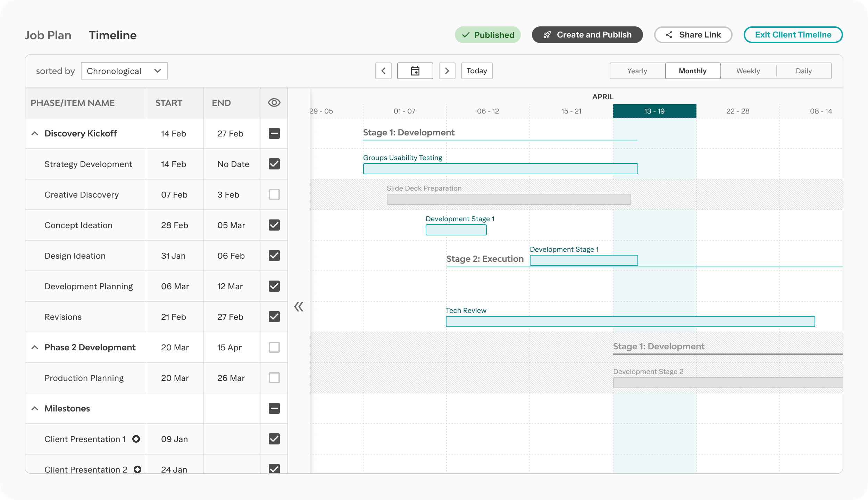
Task: Open the calendar date picker icon
Action: coord(415,70)
